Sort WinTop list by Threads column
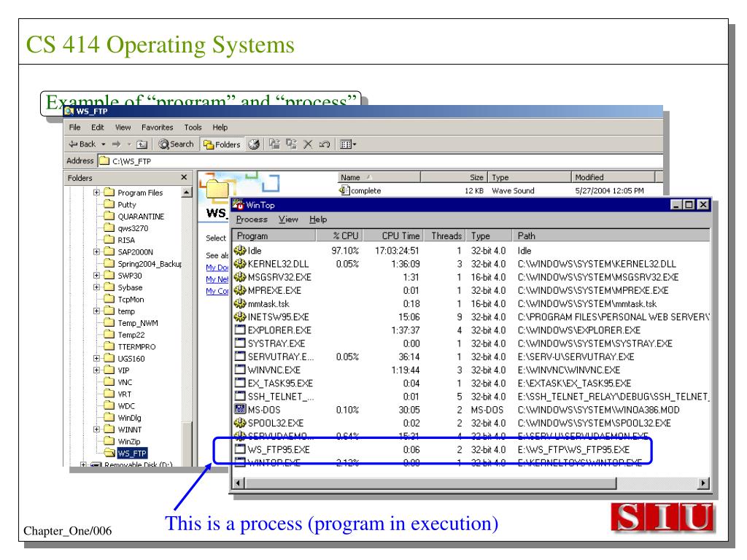 click(446, 236)
